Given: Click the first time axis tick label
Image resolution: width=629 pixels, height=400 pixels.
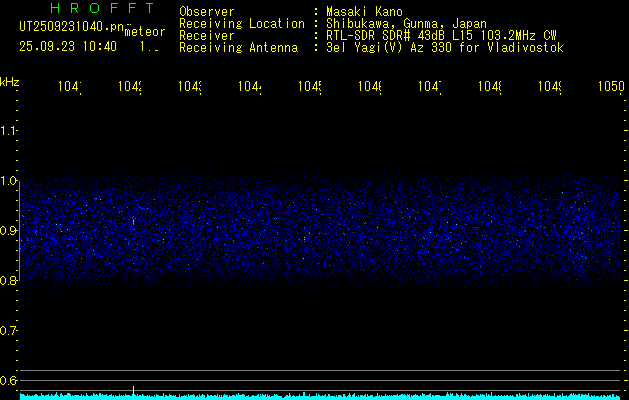Looking at the screenshot, I should [x=69, y=87].
